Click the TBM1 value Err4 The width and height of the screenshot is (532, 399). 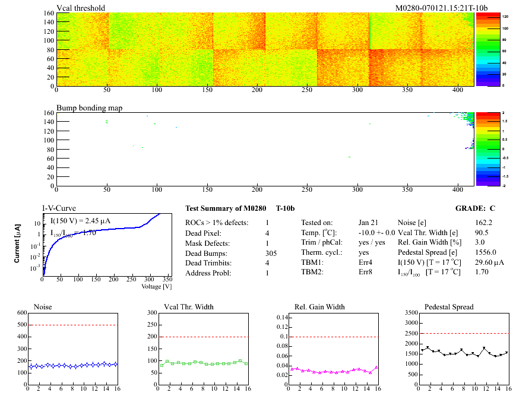[365, 262]
